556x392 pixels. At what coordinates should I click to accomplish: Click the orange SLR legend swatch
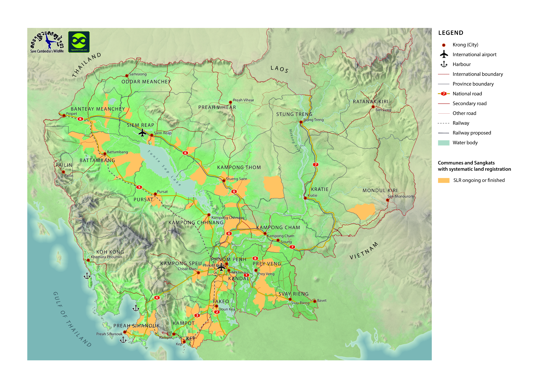[x=444, y=180]
